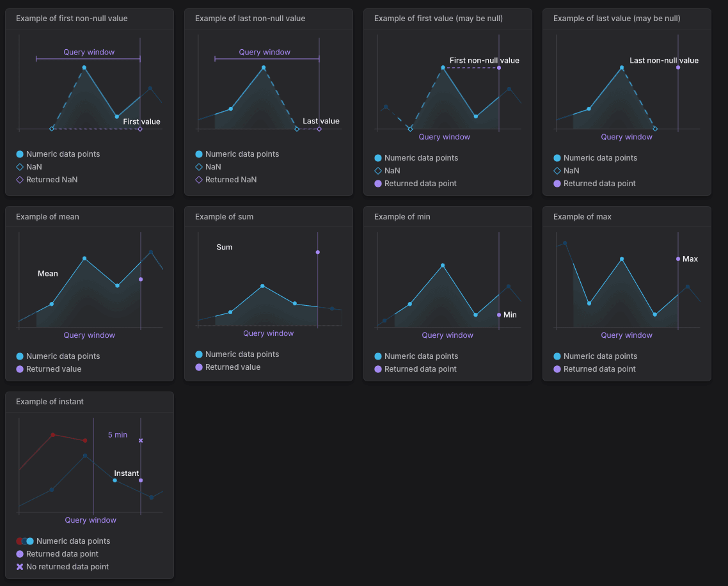The image size is (728, 586).
Task: Click 'Query window' label in first non-null chart
Action: coord(89,52)
